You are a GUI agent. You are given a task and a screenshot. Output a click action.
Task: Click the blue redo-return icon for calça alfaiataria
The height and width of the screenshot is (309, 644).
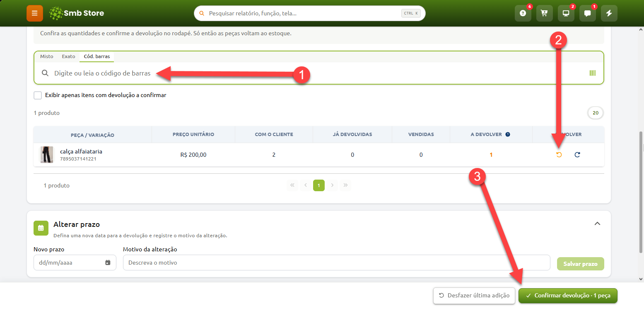coord(577,155)
